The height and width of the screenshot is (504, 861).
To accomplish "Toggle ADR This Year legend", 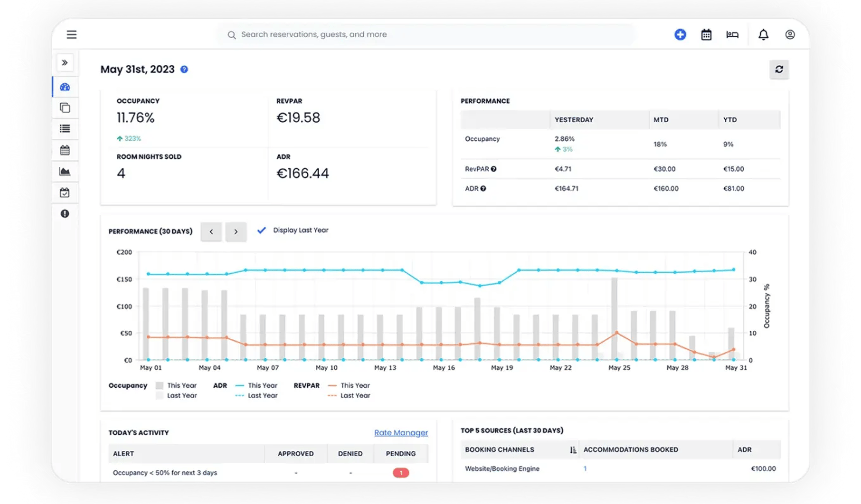I will tap(256, 386).
